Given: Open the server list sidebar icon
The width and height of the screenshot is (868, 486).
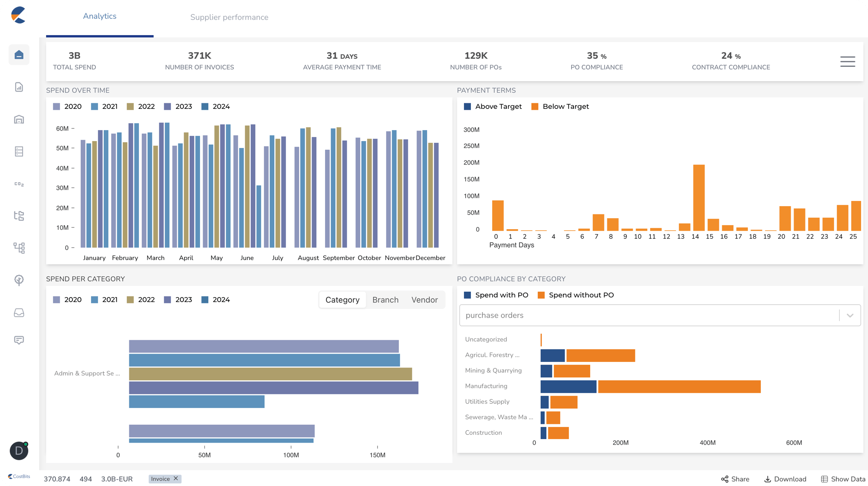Looking at the screenshot, I should 19,151.
